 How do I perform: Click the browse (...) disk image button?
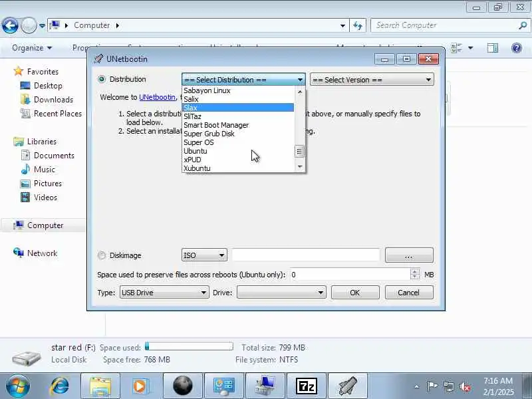click(x=409, y=255)
